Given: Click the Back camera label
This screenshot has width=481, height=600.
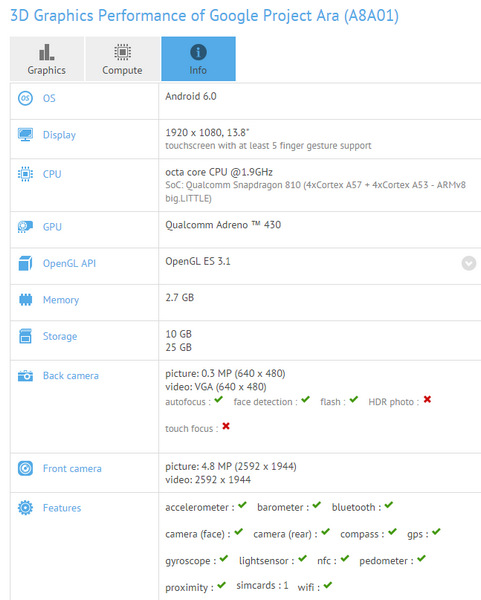Looking at the screenshot, I should point(71,376).
